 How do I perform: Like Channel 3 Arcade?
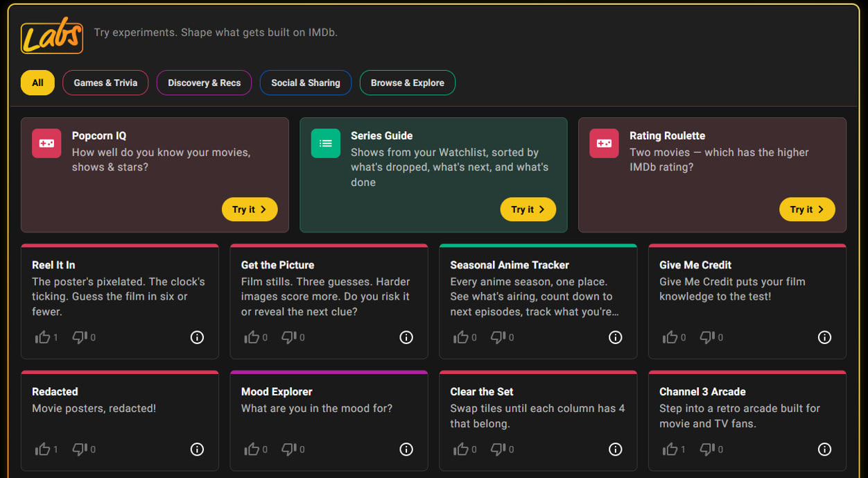(670, 450)
